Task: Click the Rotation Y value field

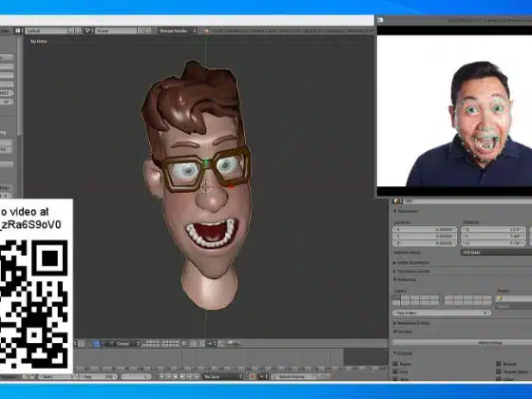Action: pos(494,237)
